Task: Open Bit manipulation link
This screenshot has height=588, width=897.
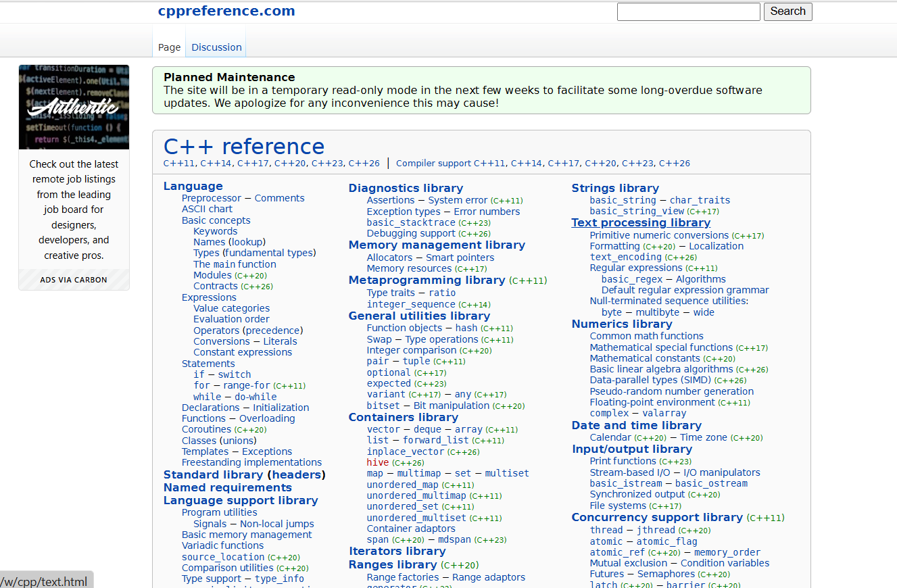Action: 452,406
